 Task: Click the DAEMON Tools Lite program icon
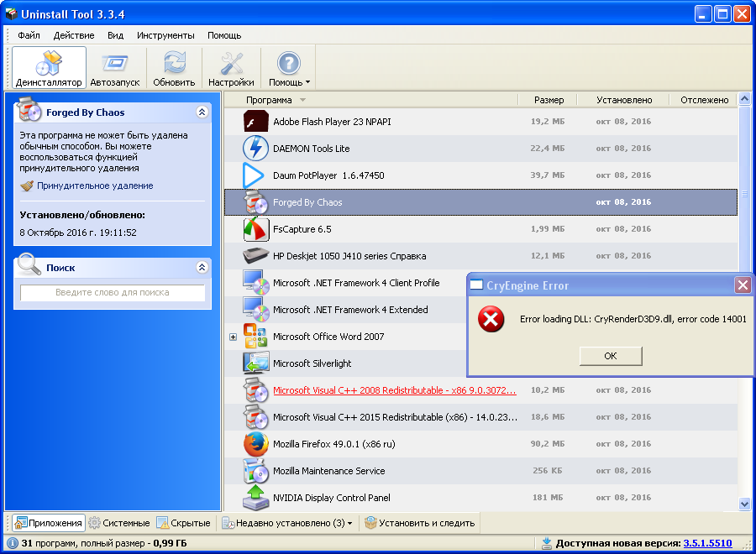click(255, 149)
